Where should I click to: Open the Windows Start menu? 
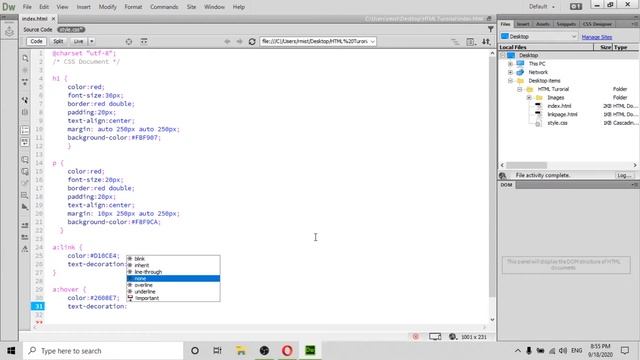[x=11, y=351]
